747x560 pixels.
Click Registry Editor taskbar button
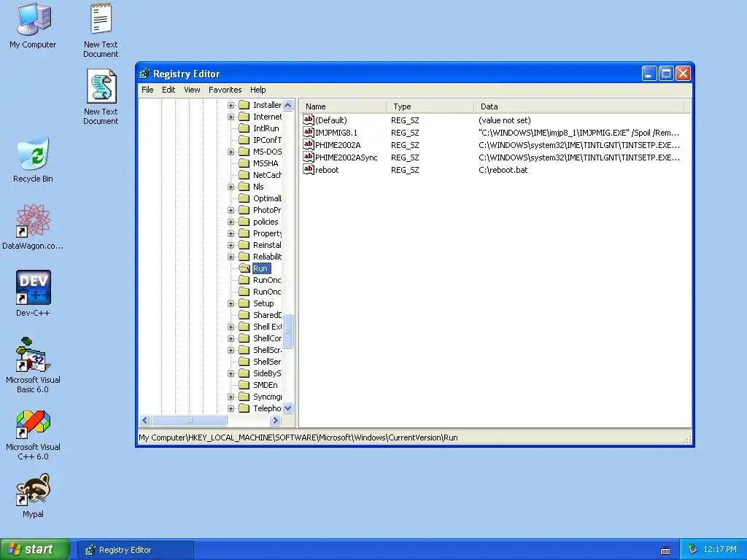pyautogui.click(x=136, y=550)
